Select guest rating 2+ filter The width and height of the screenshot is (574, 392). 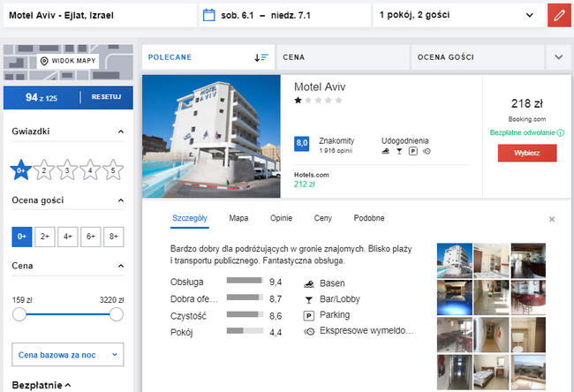(x=45, y=237)
